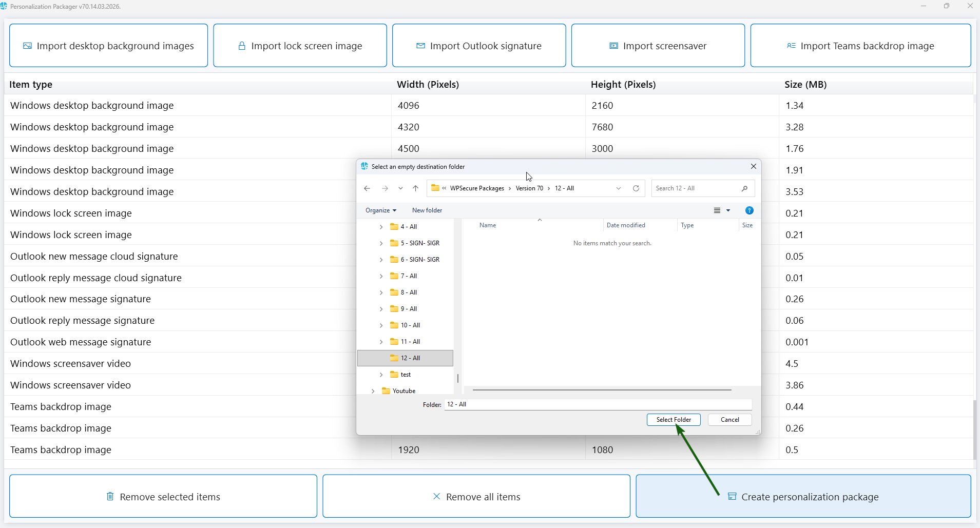Image resolution: width=980 pixels, height=528 pixels.
Task: Click the Up one level arrow
Action: pos(415,188)
